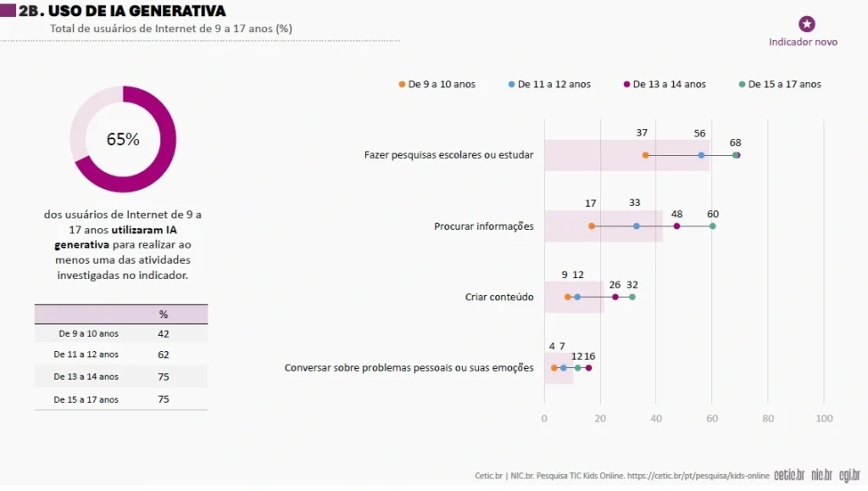Click the nic.br logo
Image resolution: width=868 pixels, height=491 pixels.
(822, 475)
